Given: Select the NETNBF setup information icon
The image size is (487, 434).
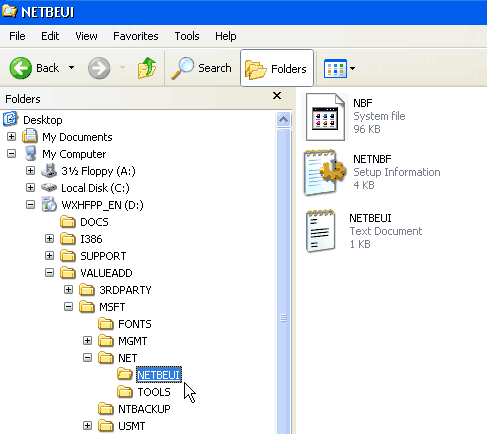Looking at the screenshot, I should 324,173.
